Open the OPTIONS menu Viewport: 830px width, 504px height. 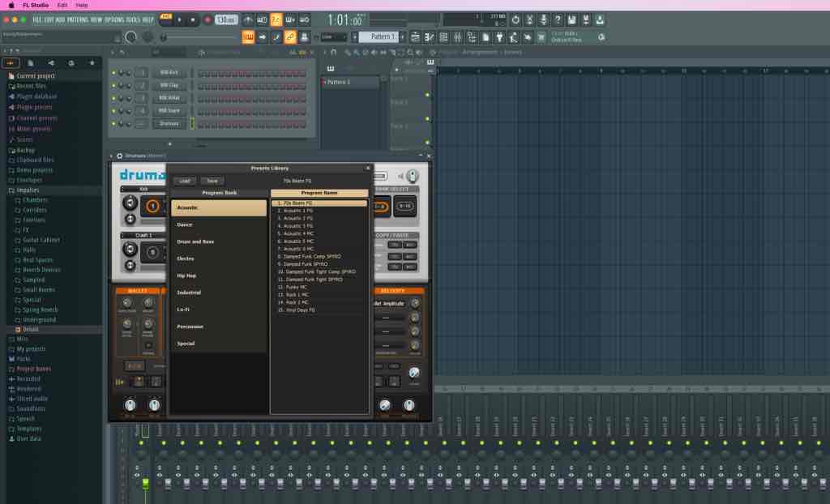coord(113,19)
